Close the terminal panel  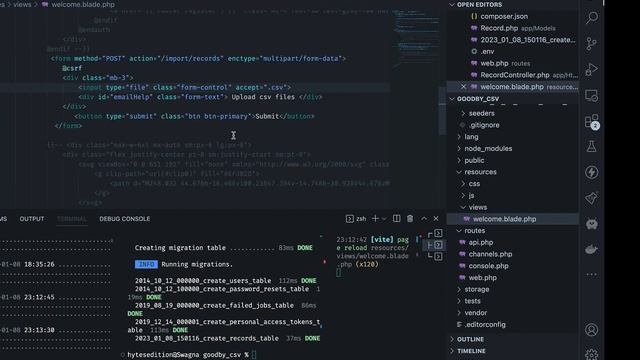436,219
